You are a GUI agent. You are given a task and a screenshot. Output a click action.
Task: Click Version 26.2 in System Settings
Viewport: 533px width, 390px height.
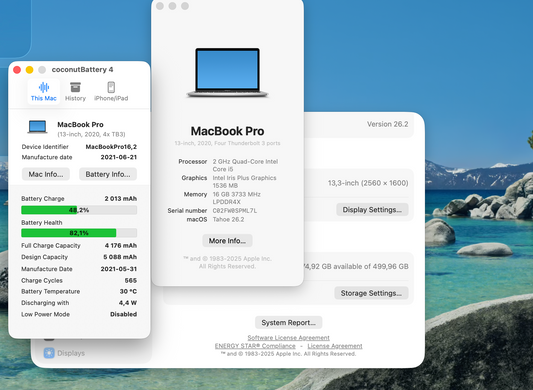388,124
